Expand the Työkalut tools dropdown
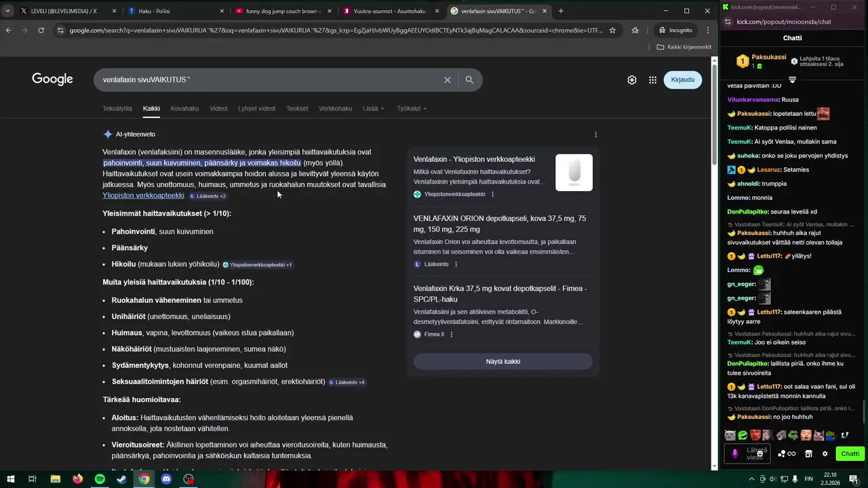Screen dimensions: 868x488 pyautogui.click(x=412, y=108)
